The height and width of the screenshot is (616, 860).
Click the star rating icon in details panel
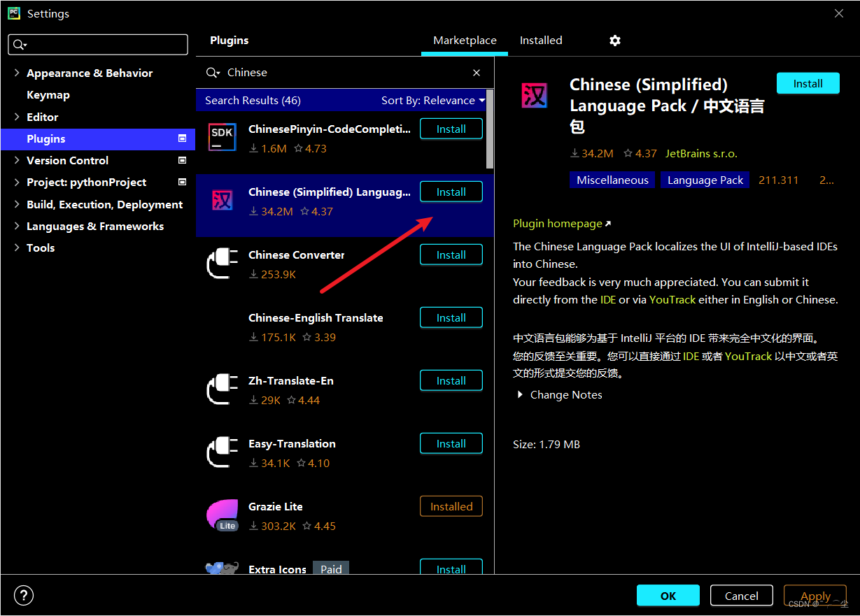(x=628, y=153)
